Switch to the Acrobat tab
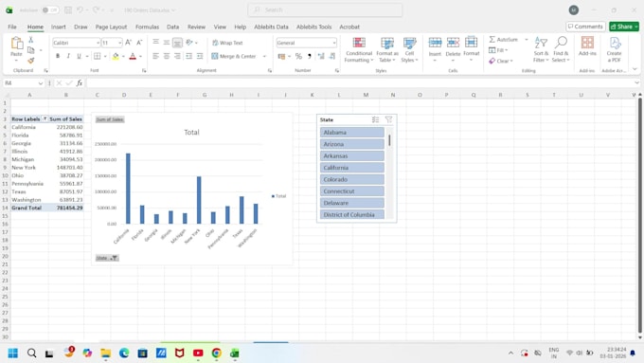This screenshot has height=363, width=644. (x=349, y=27)
